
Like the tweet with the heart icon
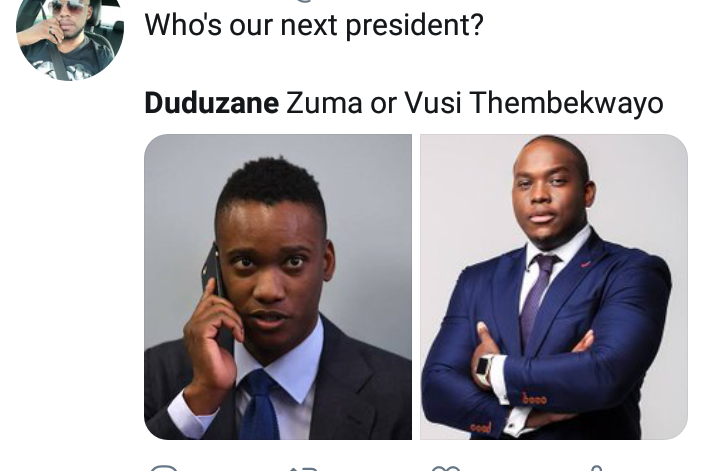pos(446,468)
